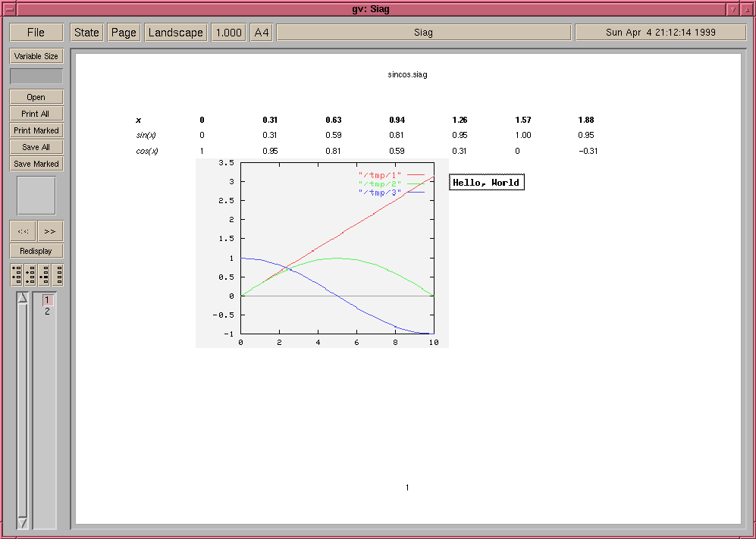
Task: Click the 1.00 value in sin(x) row
Action: pyautogui.click(x=522, y=136)
